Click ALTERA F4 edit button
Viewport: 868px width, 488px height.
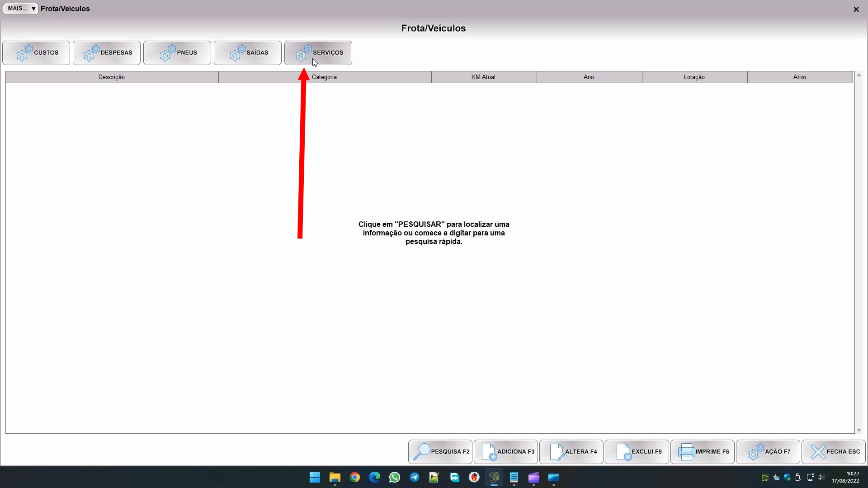[x=571, y=452]
